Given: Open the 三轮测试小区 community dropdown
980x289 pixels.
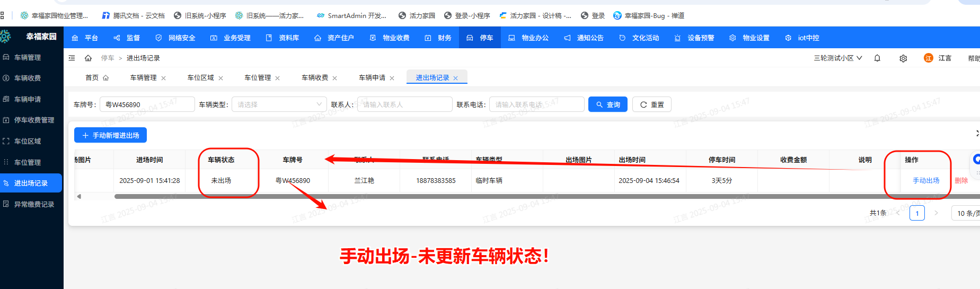Looking at the screenshot, I should click(x=838, y=58).
